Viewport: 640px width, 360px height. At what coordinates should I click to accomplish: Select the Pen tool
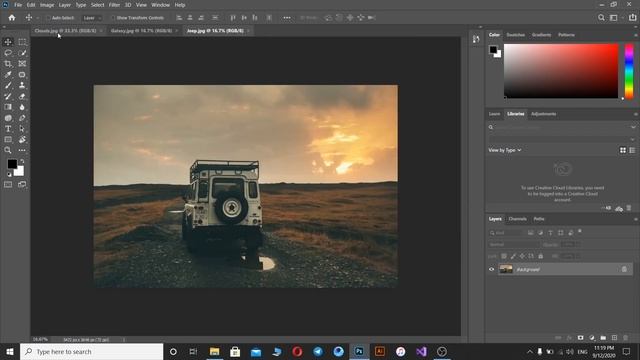[22, 118]
